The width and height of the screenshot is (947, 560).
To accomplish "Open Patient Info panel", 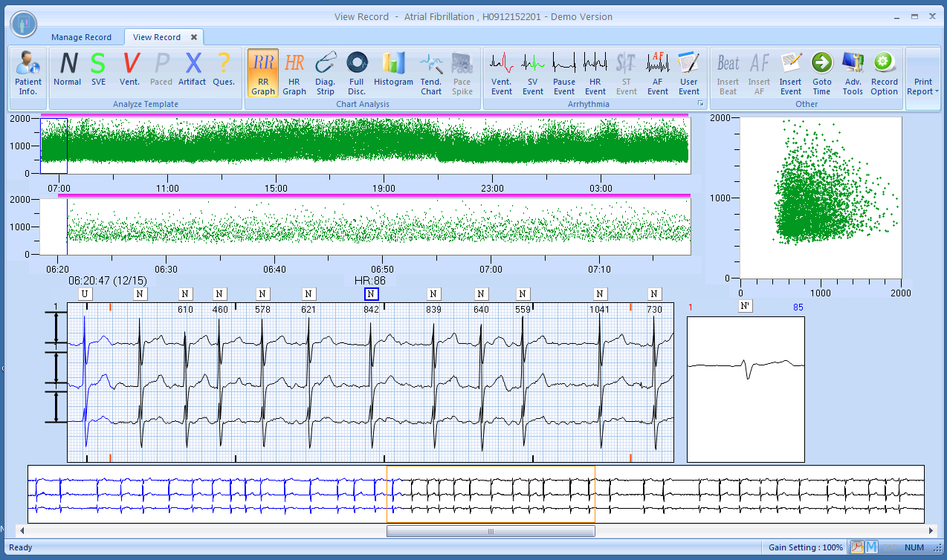I will point(28,74).
